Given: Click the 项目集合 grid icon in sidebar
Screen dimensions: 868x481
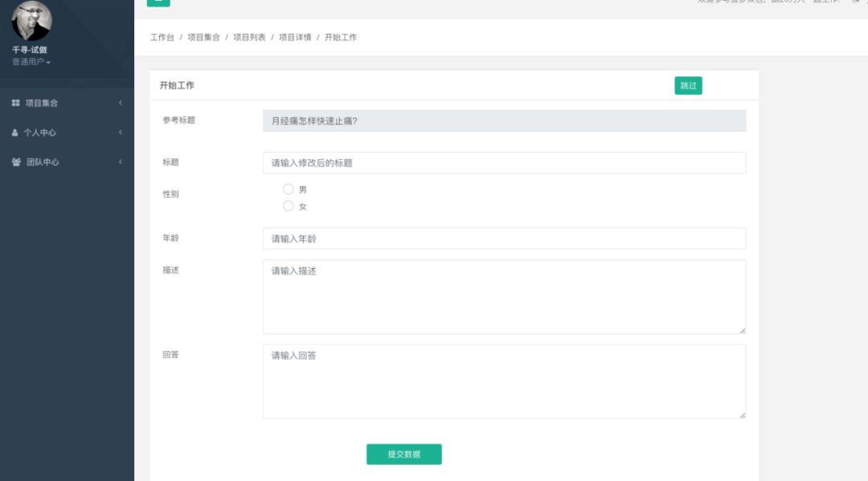Looking at the screenshot, I should 15,103.
